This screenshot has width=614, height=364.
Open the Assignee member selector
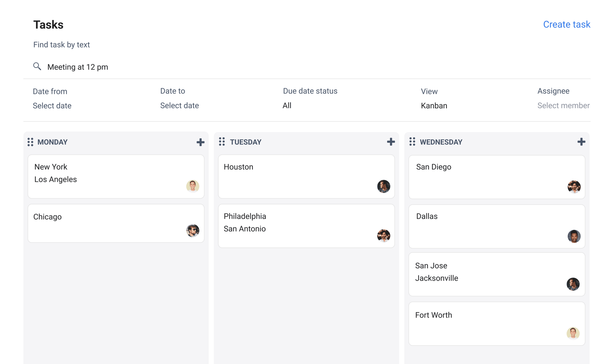tap(563, 106)
